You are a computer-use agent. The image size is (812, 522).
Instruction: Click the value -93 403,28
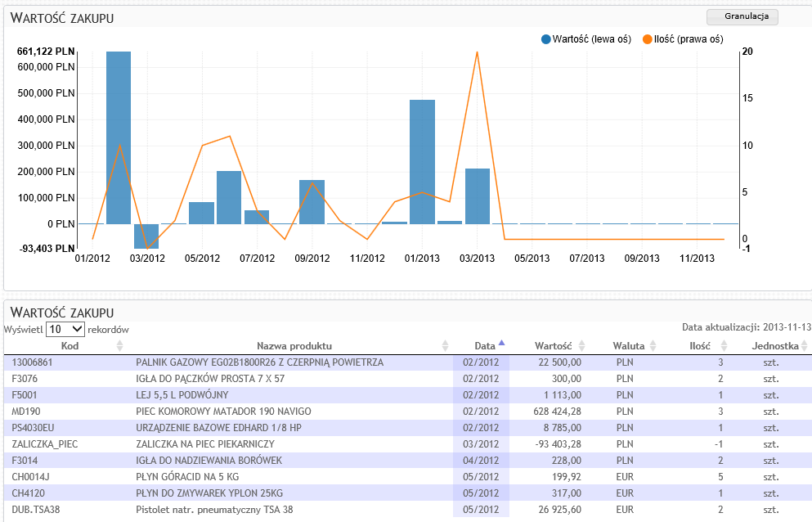coord(557,444)
